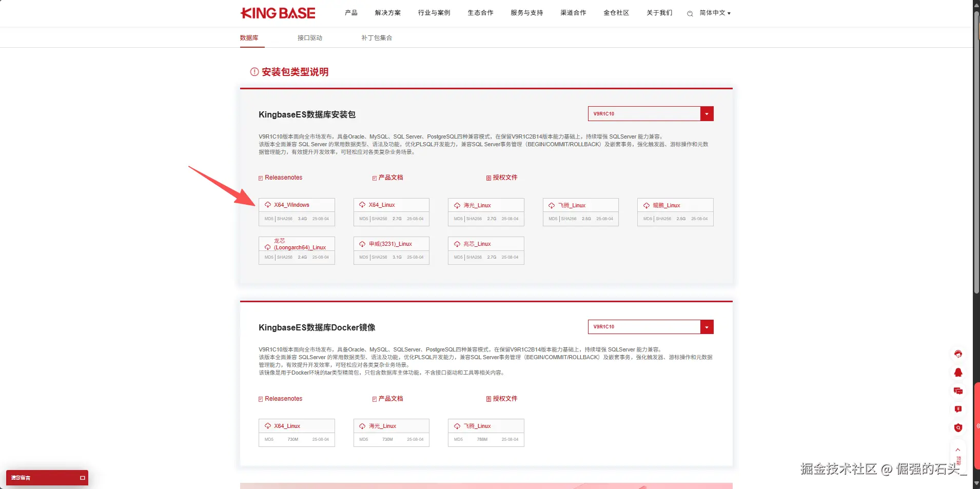Click the QQ penguin contact icon

958,373
